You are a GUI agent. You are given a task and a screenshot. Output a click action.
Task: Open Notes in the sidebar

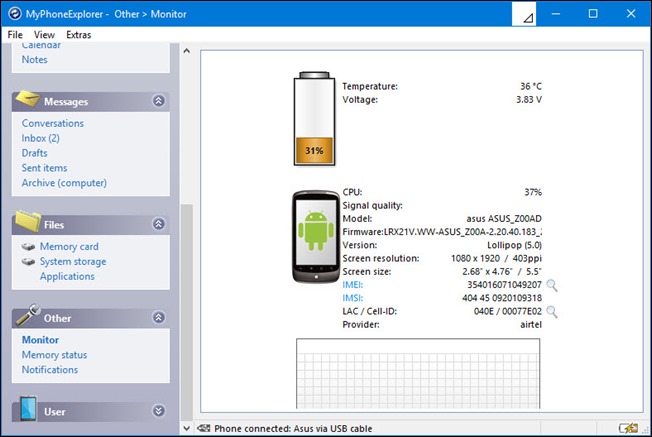pos(35,59)
